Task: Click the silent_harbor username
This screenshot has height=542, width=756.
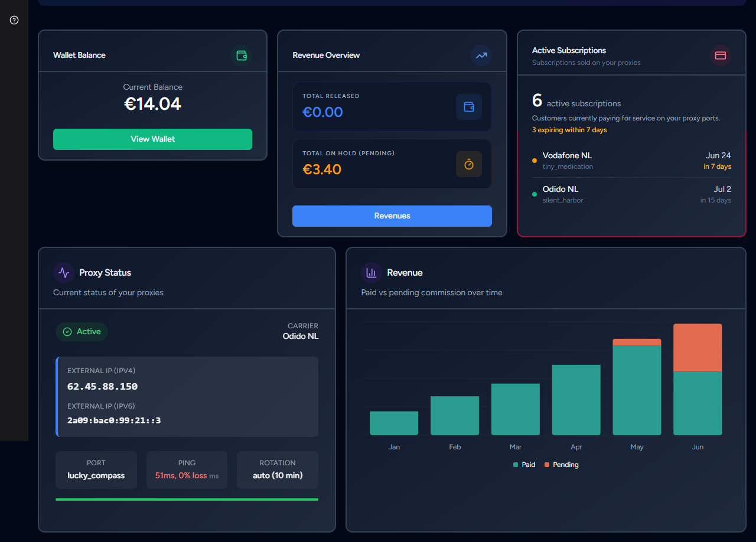Action: [x=563, y=201]
